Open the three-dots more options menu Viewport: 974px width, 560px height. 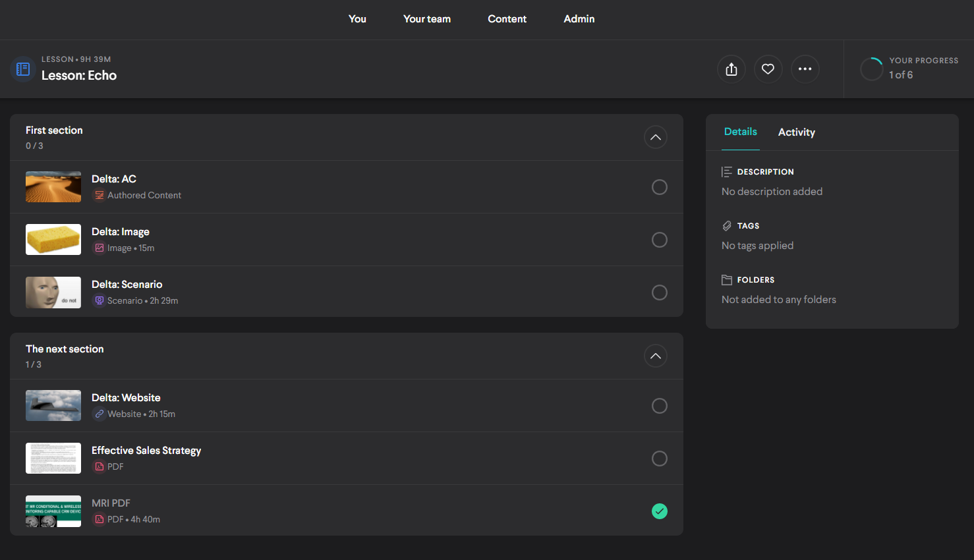(805, 69)
